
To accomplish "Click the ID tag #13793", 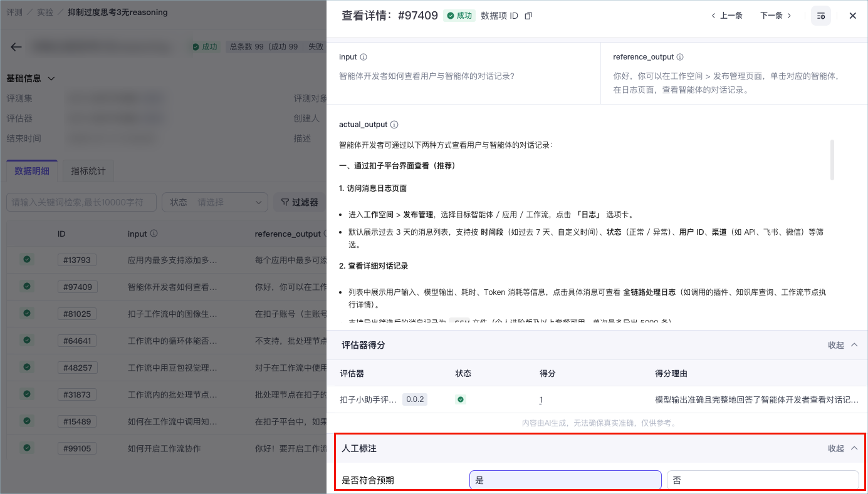I will [76, 259].
